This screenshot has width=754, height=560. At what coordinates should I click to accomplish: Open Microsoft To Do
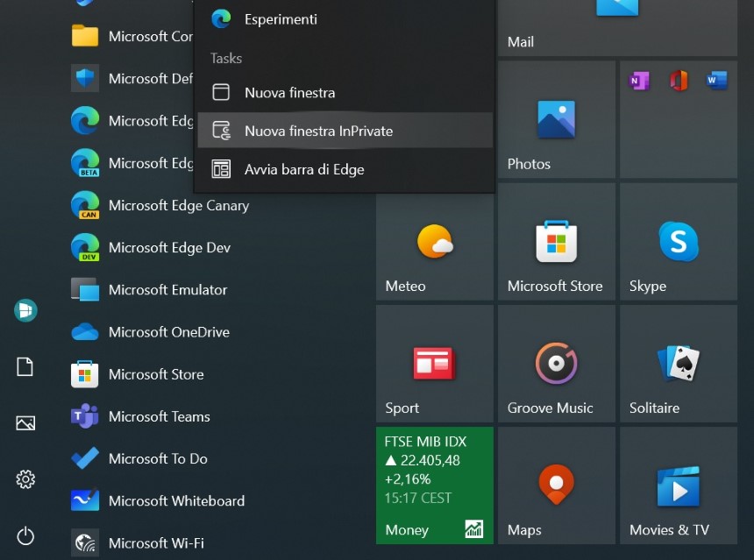pyautogui.click(x=139, y=459)
